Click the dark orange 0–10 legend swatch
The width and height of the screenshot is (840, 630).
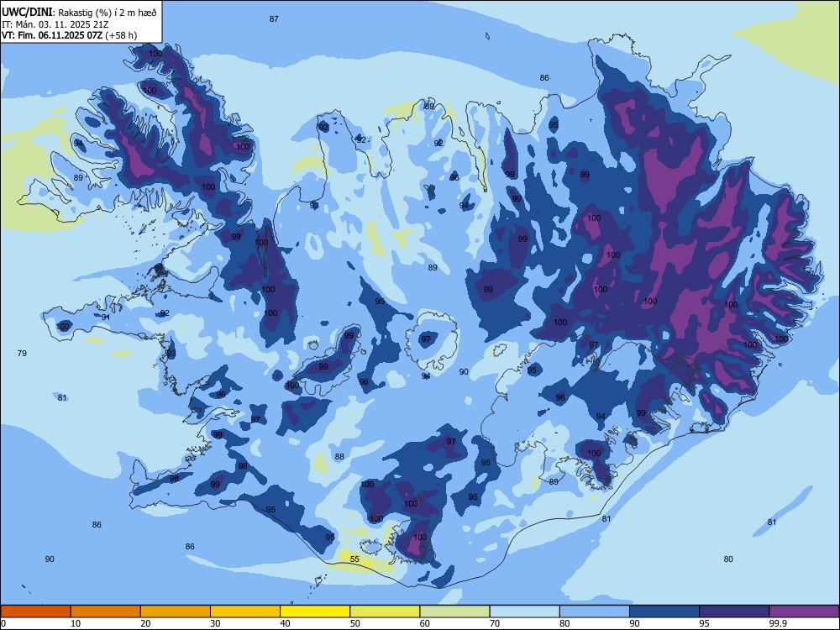[x=35, y=612]
